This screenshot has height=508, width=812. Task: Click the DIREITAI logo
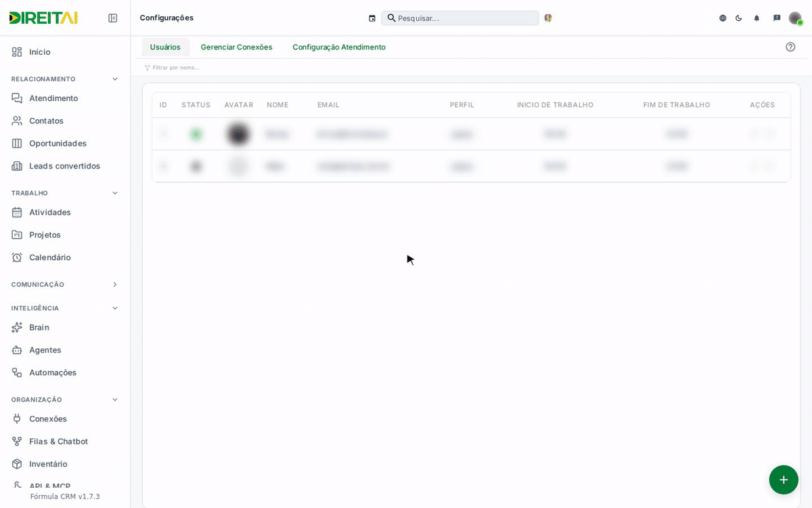click(43, 18)
